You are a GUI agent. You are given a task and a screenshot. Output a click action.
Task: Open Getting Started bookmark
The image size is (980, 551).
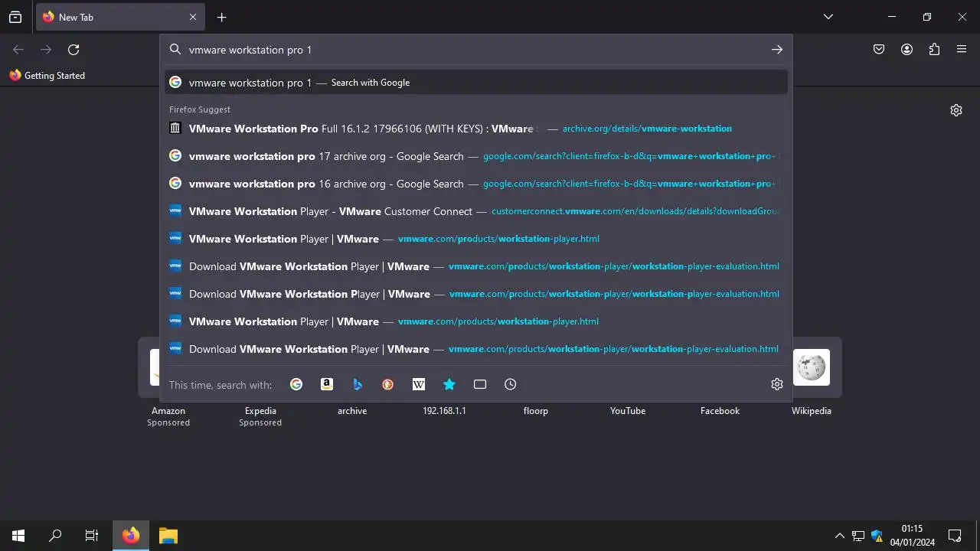click(x=47, y=76)
